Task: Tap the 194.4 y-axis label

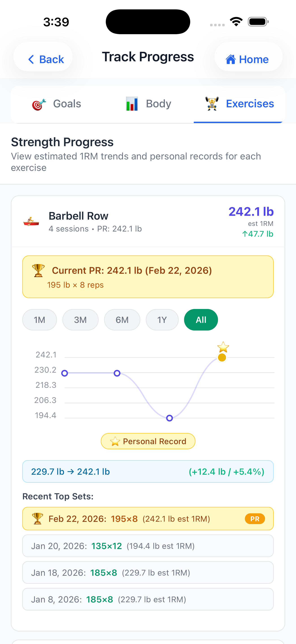Action: pyautogui.click(x=46, y=415)
